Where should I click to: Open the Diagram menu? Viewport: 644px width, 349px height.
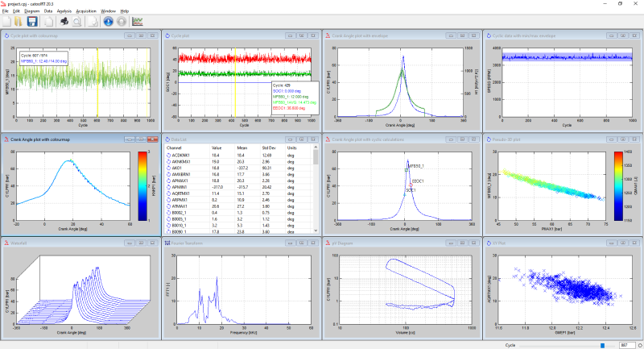tap(32, 10)
